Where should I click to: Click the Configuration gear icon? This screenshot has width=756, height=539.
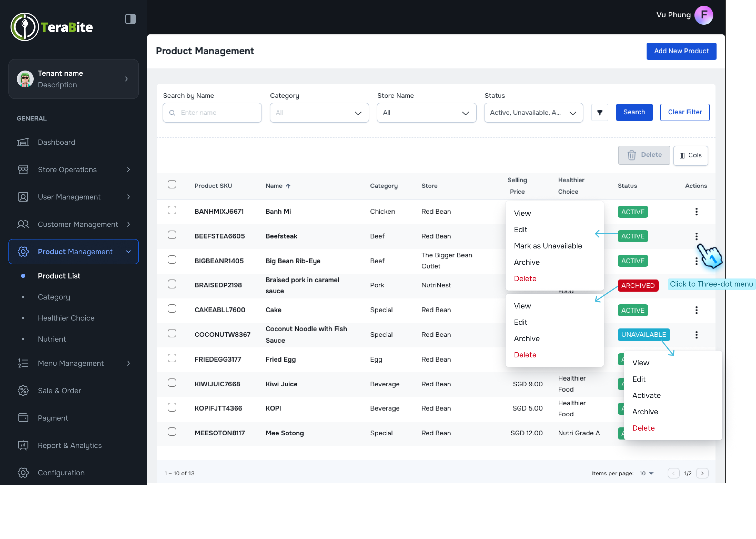pyautogui.click(x=23, y=473)
